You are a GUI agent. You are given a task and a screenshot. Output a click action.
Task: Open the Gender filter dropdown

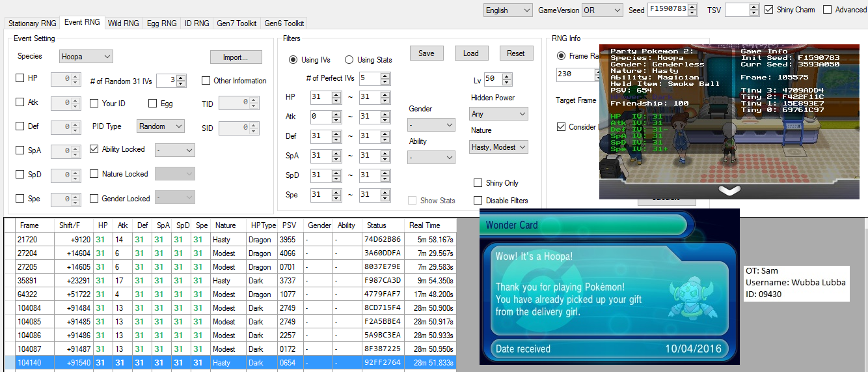431,124
